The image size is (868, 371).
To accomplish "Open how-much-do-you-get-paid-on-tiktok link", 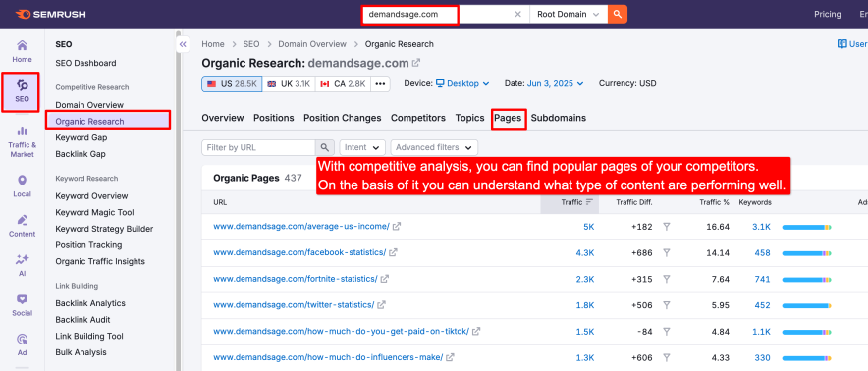I will pyautogui.click(x=341, y=332).
